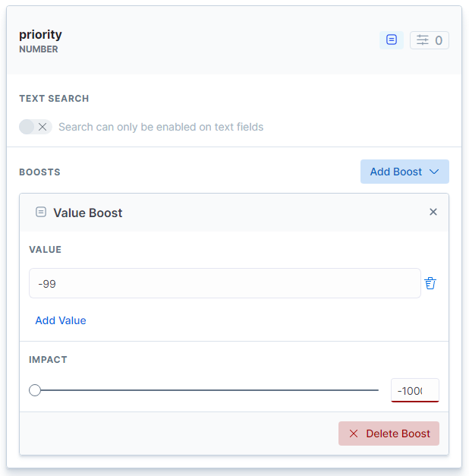Click the Add Value link
The width and height of the screenshot is (469, 476).
tap(61, 320)
